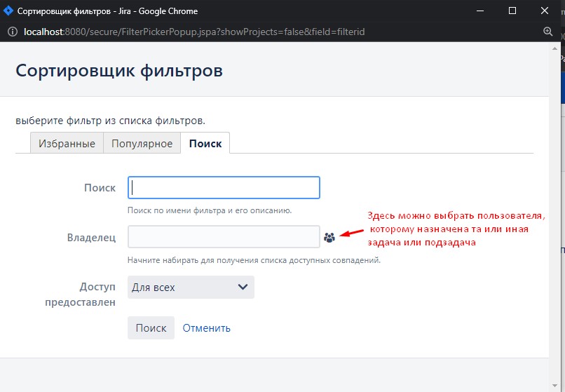Click the Jira logo in title bar
The width and height of the screenshot is (565, 392).
pos(8,11)
